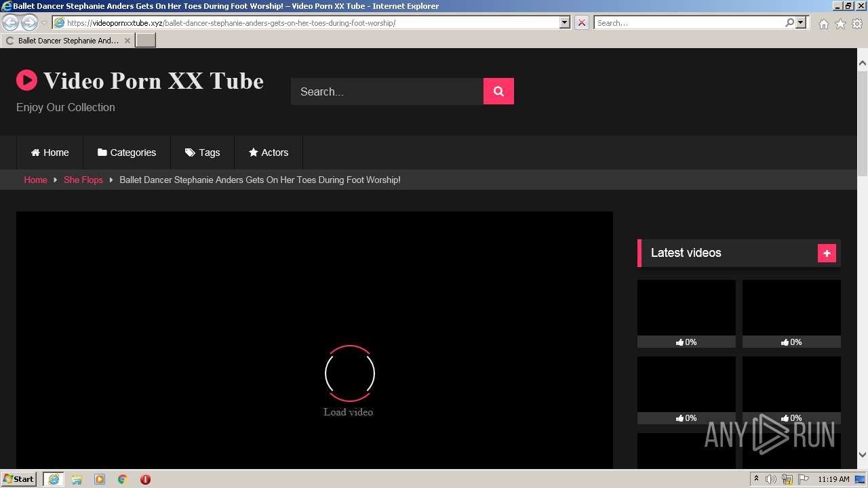Click the site Search... input field
Screen dimensions: 868x488
pyautogui.click(x=387, y=91)
